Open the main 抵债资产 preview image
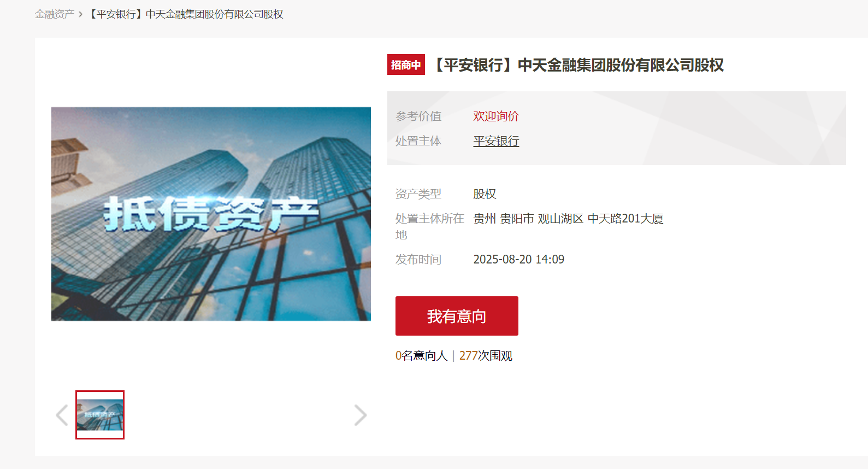The height and width of the screenshot is (469, 868). pyautogui.click(x=211, y=214)
